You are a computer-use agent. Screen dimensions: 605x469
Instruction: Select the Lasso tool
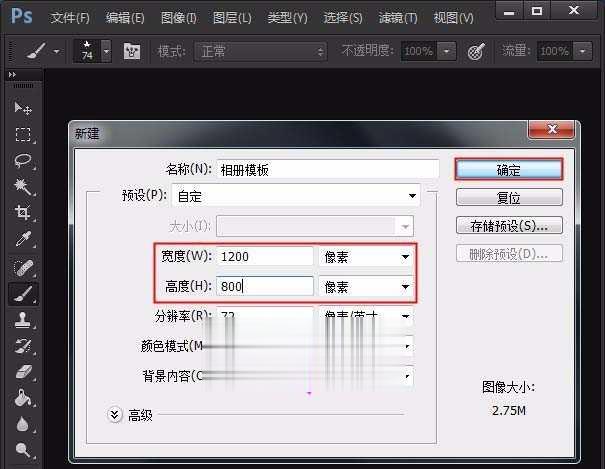click(x=23, y=160)
